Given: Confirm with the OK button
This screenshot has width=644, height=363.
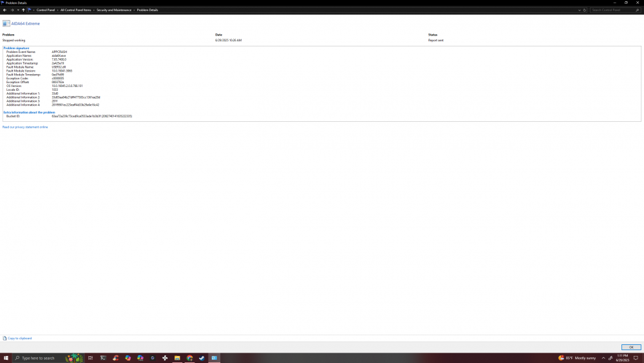Looking at the screenshot, I should (x=631, y=348).
